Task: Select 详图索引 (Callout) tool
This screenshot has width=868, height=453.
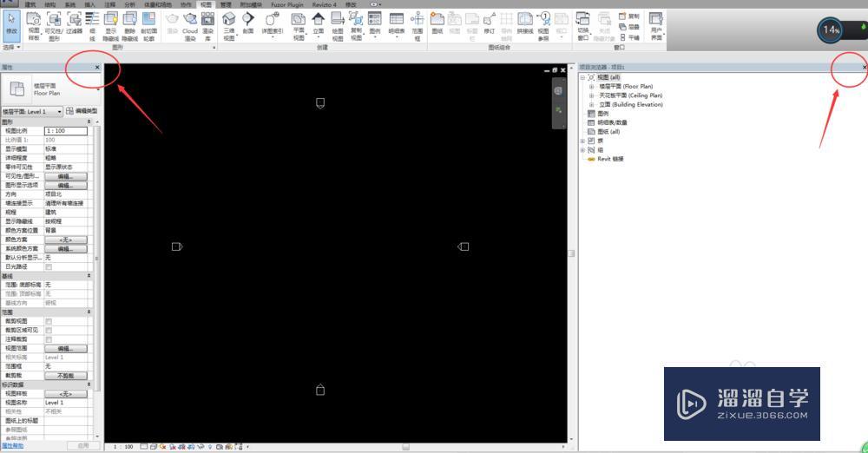Action: pos(272,23)
